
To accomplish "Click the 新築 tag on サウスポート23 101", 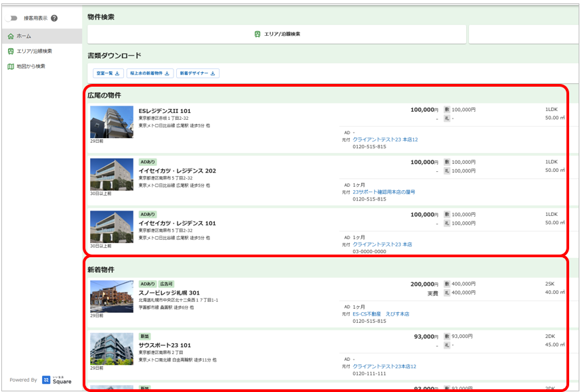I will pos(144,336).
